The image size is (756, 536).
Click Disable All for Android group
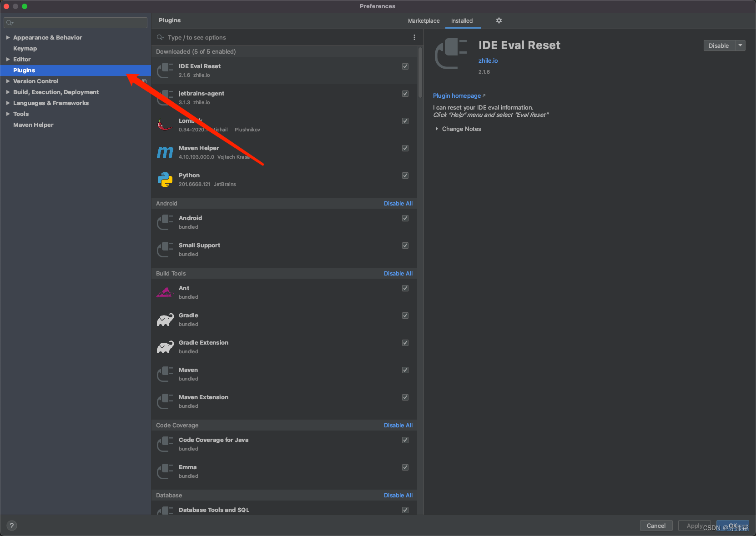(398, 203)
